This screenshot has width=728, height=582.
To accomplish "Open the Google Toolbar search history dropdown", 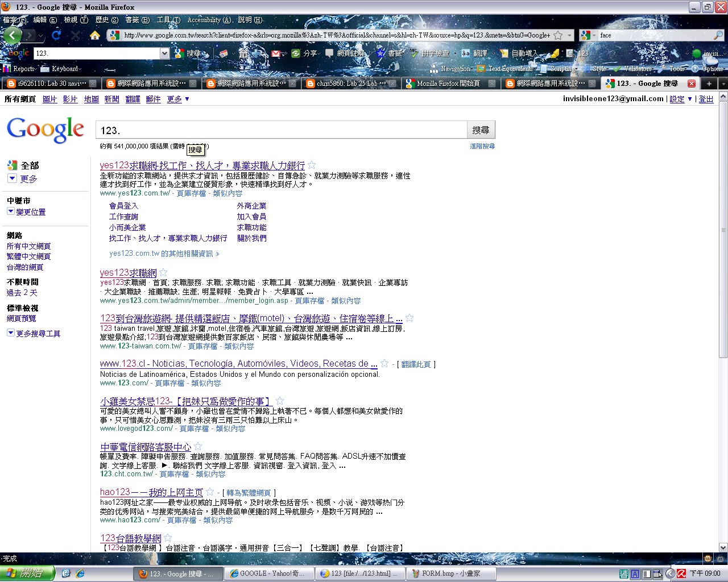I will (x=165, y=53).
